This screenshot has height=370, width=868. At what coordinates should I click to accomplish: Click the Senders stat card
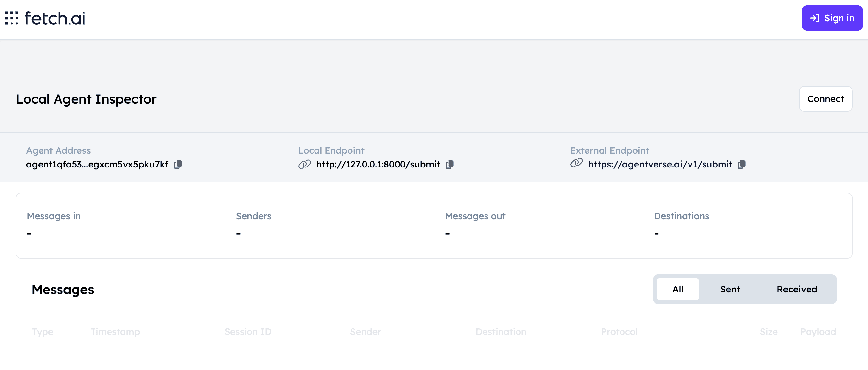[329, 226]
